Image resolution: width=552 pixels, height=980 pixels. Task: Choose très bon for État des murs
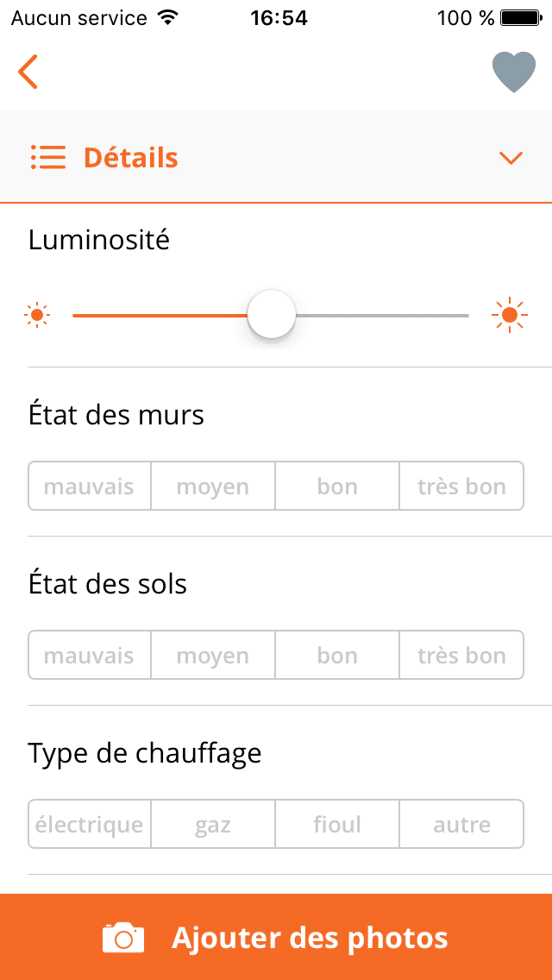461,487
